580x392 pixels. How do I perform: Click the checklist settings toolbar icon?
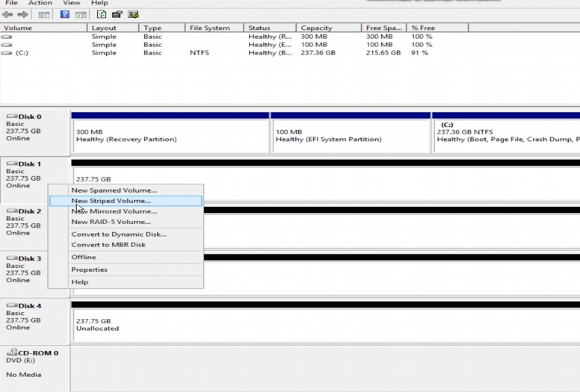tap(133, 14)
